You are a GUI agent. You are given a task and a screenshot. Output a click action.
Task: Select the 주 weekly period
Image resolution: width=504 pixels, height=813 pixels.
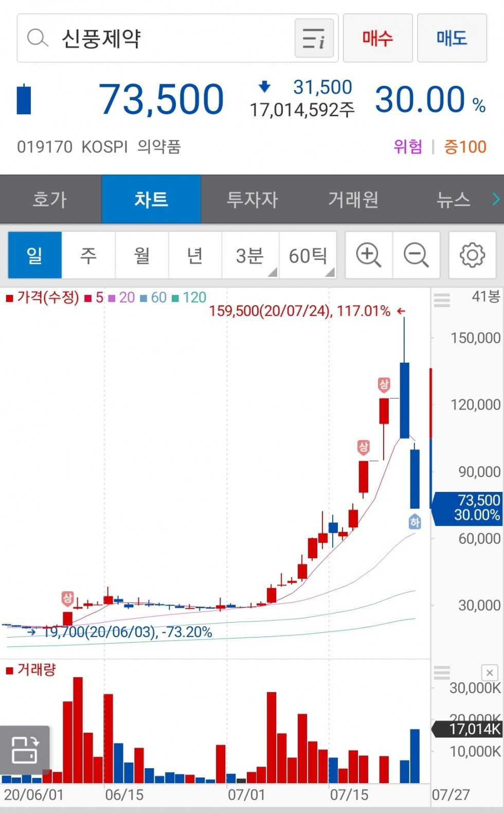pos(88,255)
